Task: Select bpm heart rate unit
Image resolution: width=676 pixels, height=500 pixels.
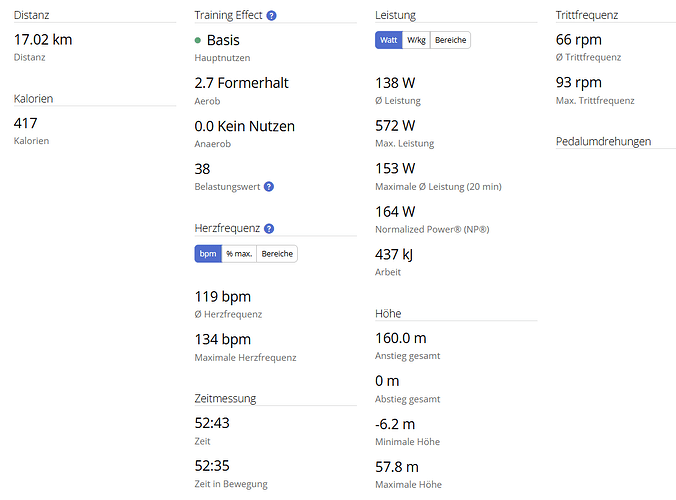Action: pyautogui.click(x=208, y=254)
